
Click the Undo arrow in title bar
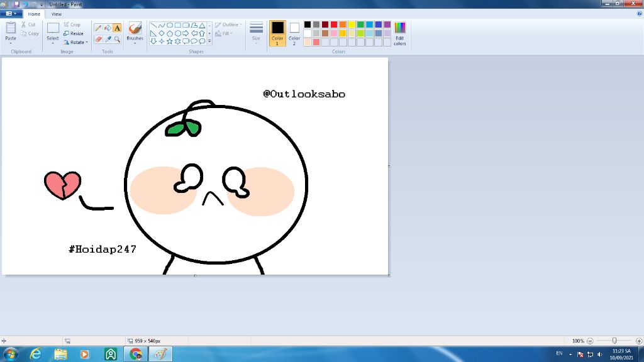[25, 4]
